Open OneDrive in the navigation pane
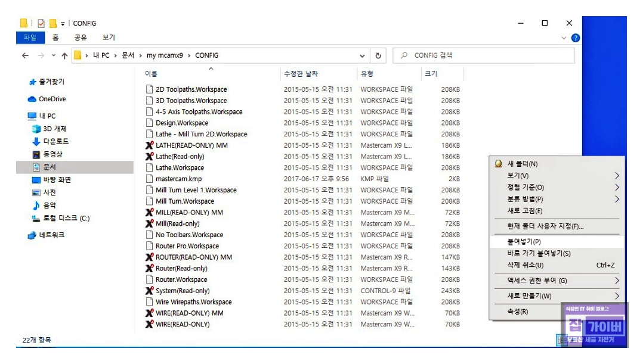This screenshot has height=364, width=643. click(47, 99)
